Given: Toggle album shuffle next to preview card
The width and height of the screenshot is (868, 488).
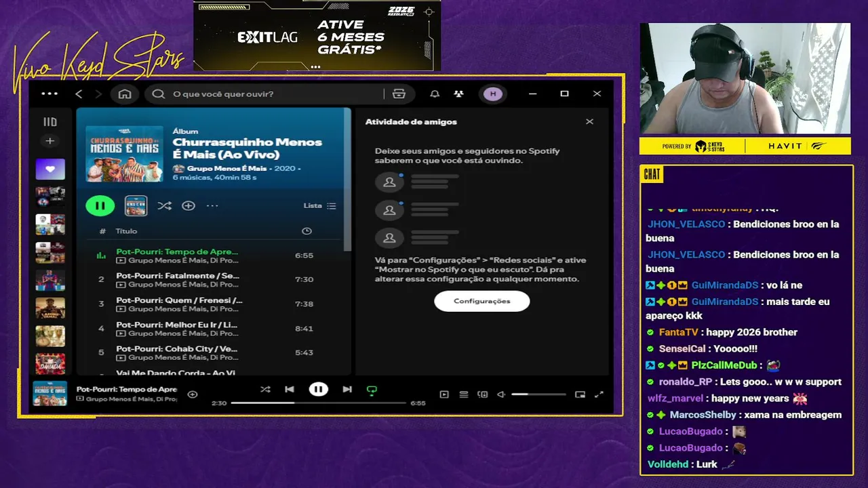Looking at the screenshot, I should [164, 205].
